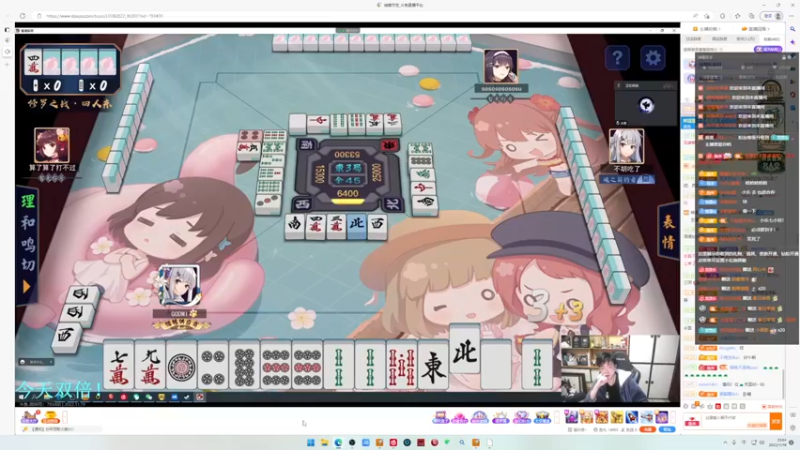Open the 表情 emote panel
This screenshot has height=450, width=800.
point(668,231)
